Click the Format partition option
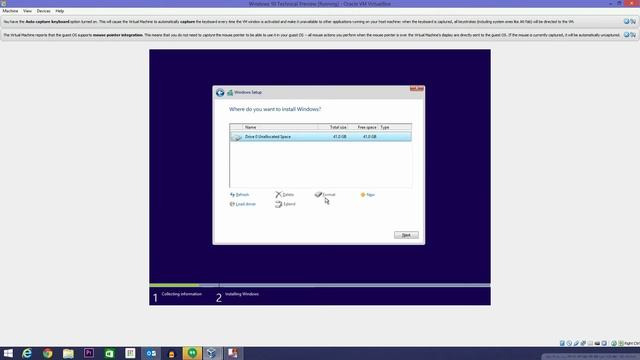Viewport: 640px width, 360px height. [x=325, y=195]
